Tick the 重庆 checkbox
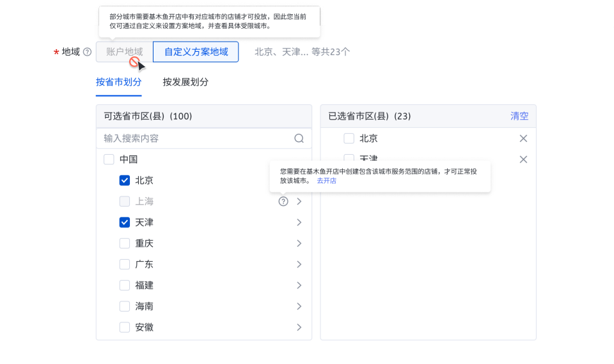Image resolution: width=614 pixels, height=364 pixels. pyautogui.click(x=125, y=244)
